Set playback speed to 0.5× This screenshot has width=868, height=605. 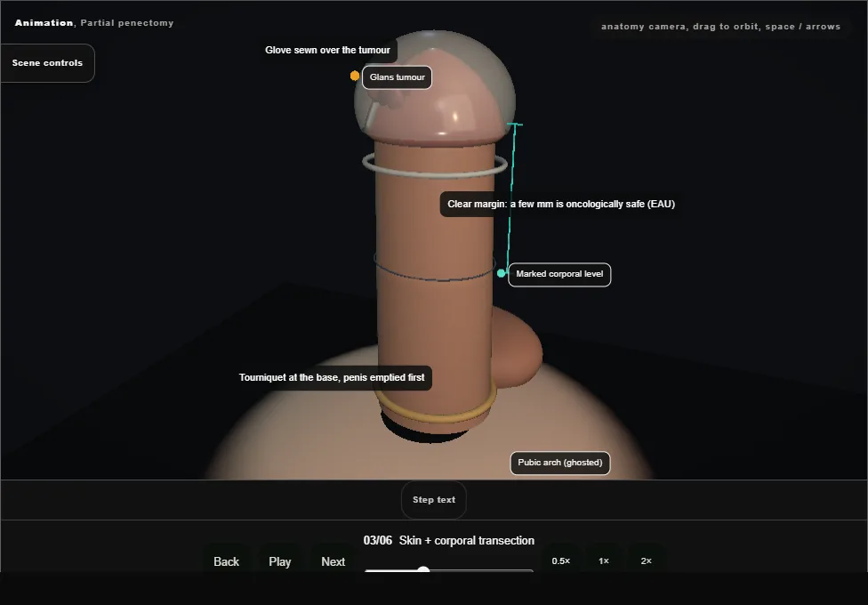[x=561, y=561]
